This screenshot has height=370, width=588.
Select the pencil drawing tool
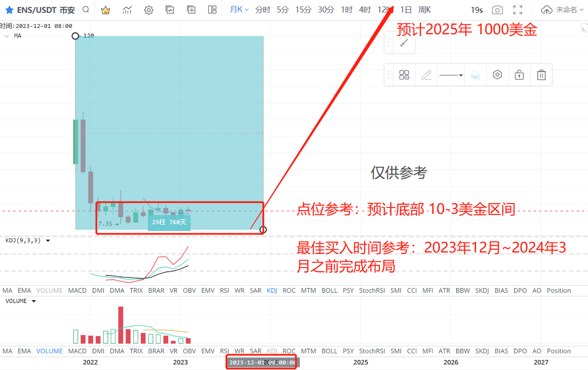click(x=426, y=74)
